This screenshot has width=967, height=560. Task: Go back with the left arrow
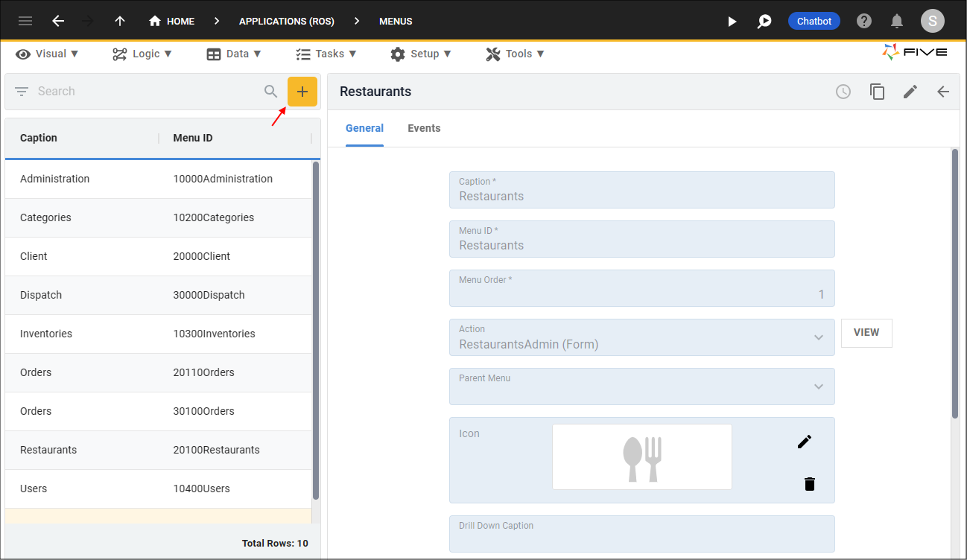58,21
